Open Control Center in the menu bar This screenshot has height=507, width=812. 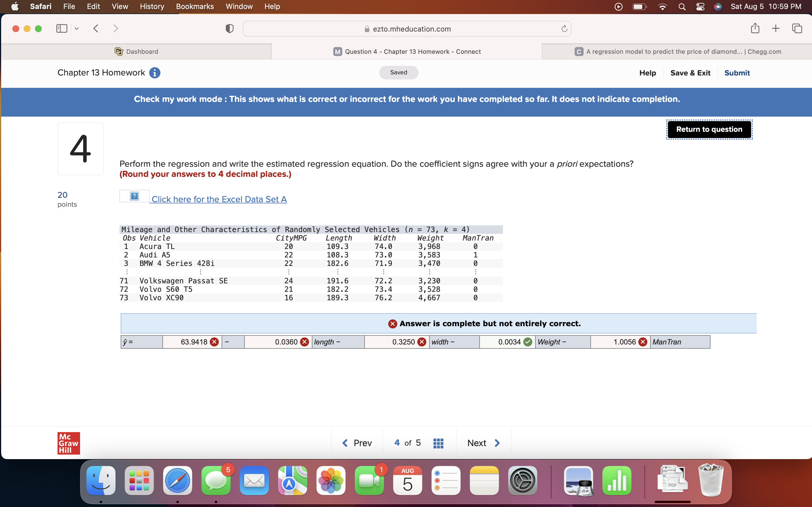(700, 6)
